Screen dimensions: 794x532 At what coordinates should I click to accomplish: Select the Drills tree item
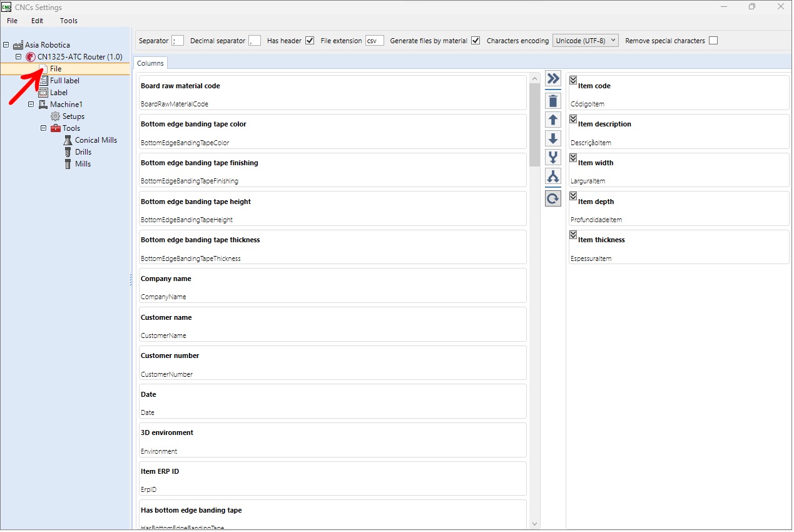click(x=83, y=152)
